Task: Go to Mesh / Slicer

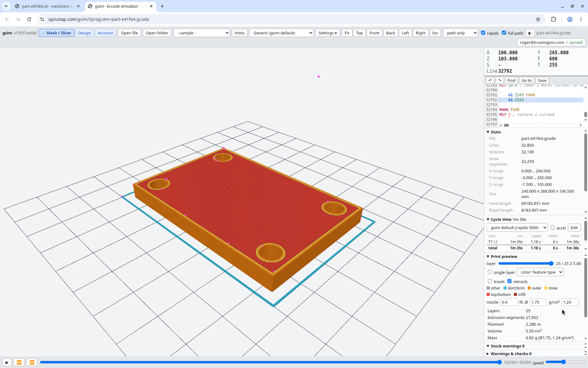Action: [x=57, y=33]
